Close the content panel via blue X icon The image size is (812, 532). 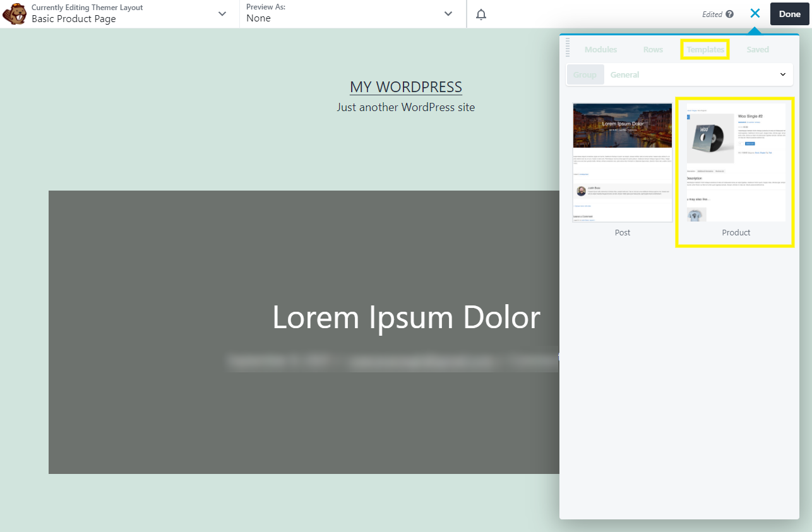pyautogui.click(x=755, y=13)
